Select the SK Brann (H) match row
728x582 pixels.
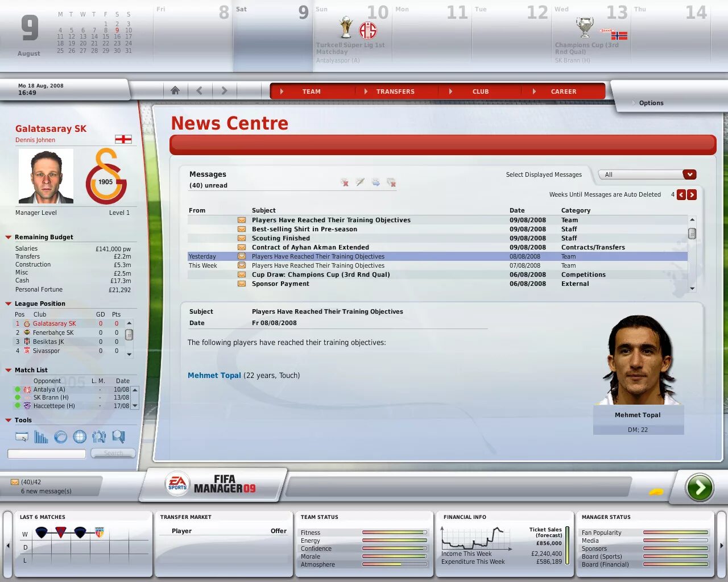pos(72,397)
